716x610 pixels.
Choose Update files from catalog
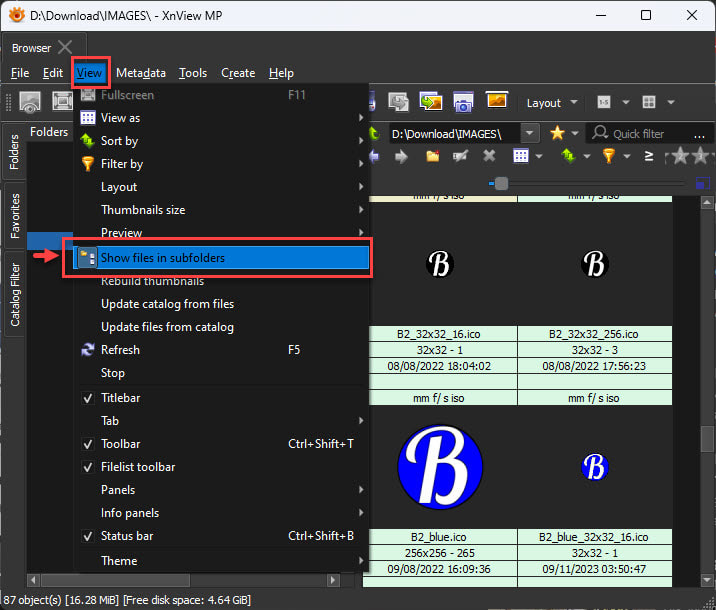click(221, 327)
